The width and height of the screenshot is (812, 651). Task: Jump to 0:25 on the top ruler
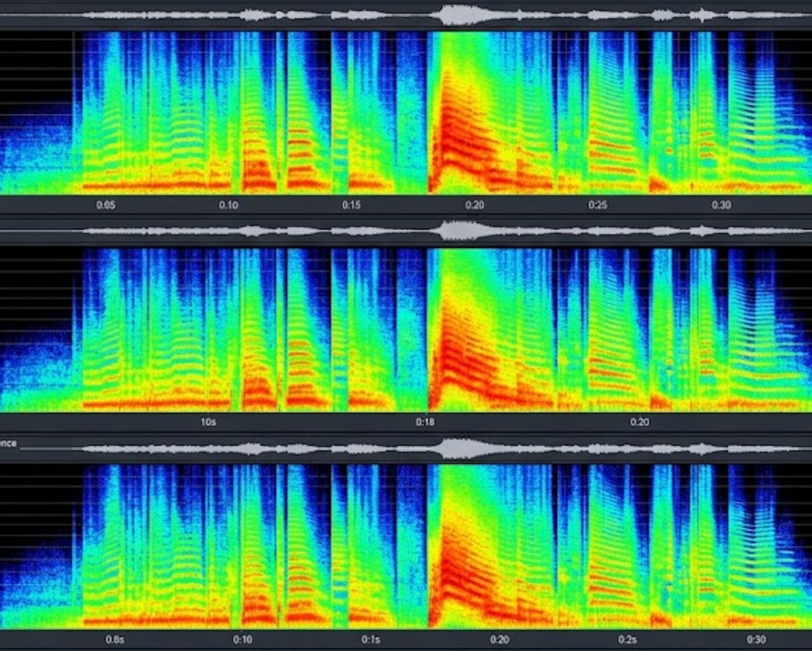(597, 205)
